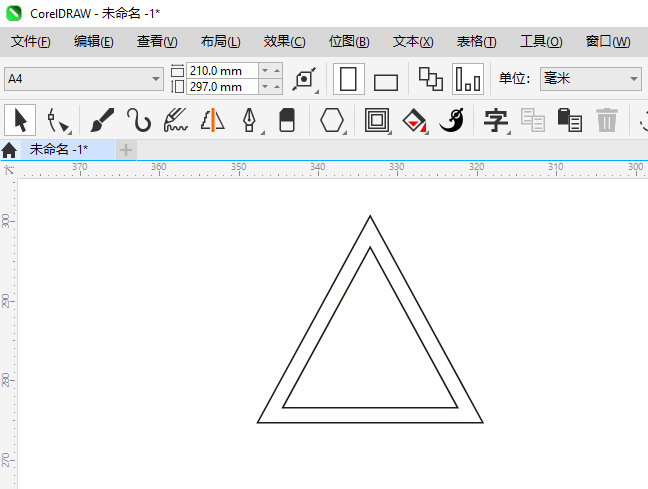Select the Text 字 tool
Image resolution: width=648 pixels, height=489 pixels.
[496, 120]
